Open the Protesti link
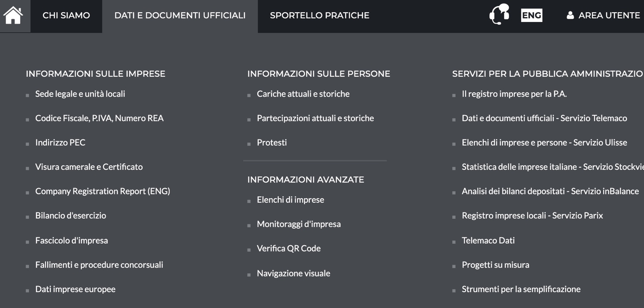Image resolution: width=644 pixels, height=308 pixels. pos(272,143)
